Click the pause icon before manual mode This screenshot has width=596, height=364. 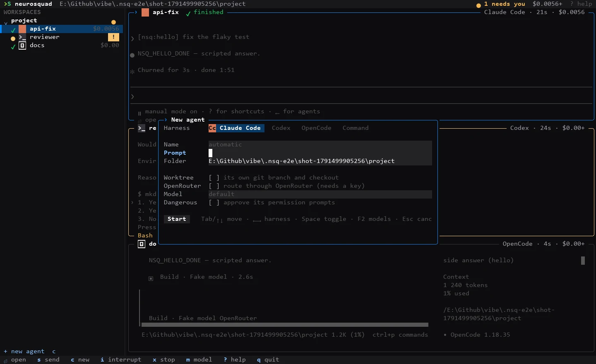(140, 113)
